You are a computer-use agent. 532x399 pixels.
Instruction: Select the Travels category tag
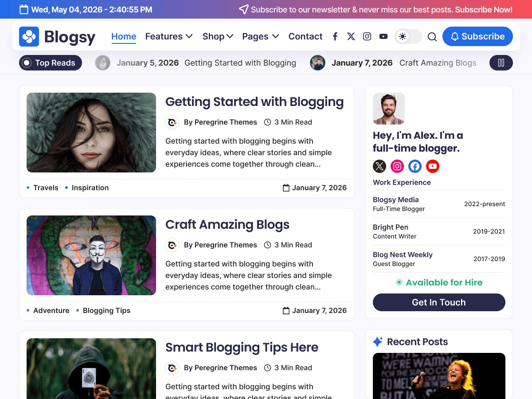(46, 188)
